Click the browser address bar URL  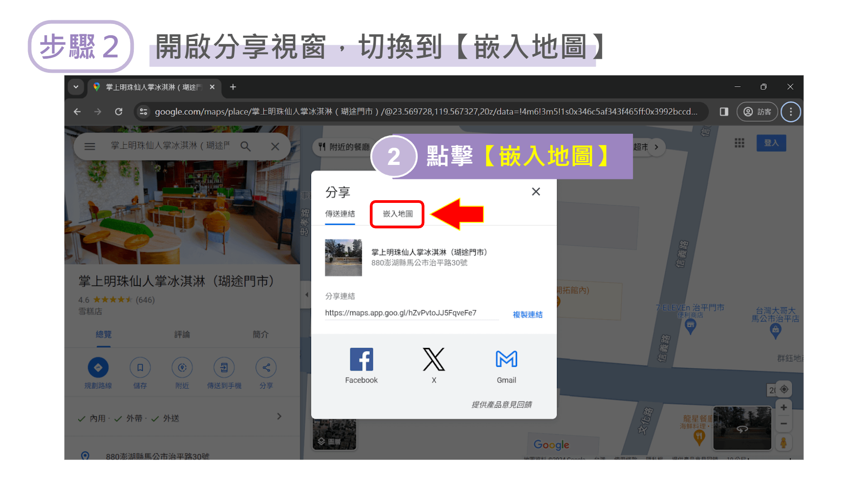[426, 112]
